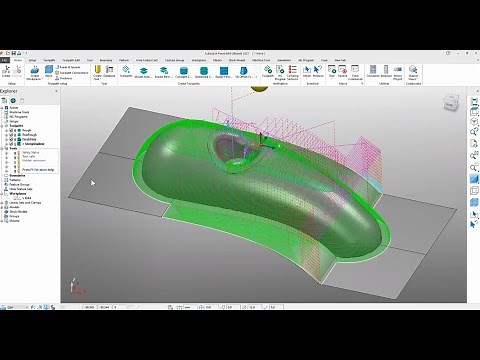
Task: Close the Explorer panel
Action: (x=56, y=91)
